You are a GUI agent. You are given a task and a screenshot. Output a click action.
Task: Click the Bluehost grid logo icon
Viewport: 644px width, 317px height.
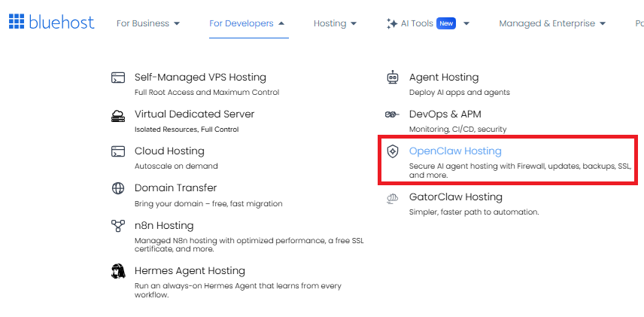17,21
